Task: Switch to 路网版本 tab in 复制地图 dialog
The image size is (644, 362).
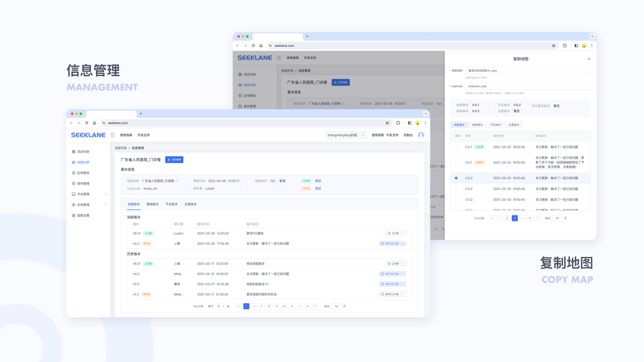Action: [x=477, y=125]
